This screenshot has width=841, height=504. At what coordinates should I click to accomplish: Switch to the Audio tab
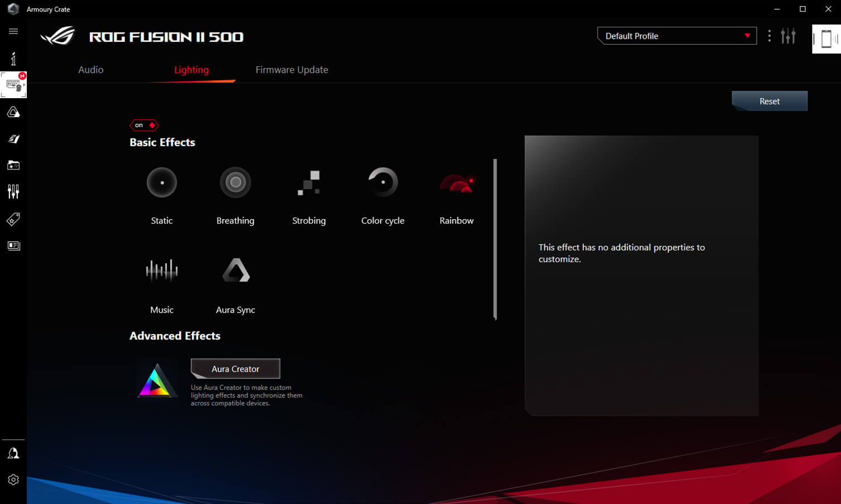coord(91,70)
